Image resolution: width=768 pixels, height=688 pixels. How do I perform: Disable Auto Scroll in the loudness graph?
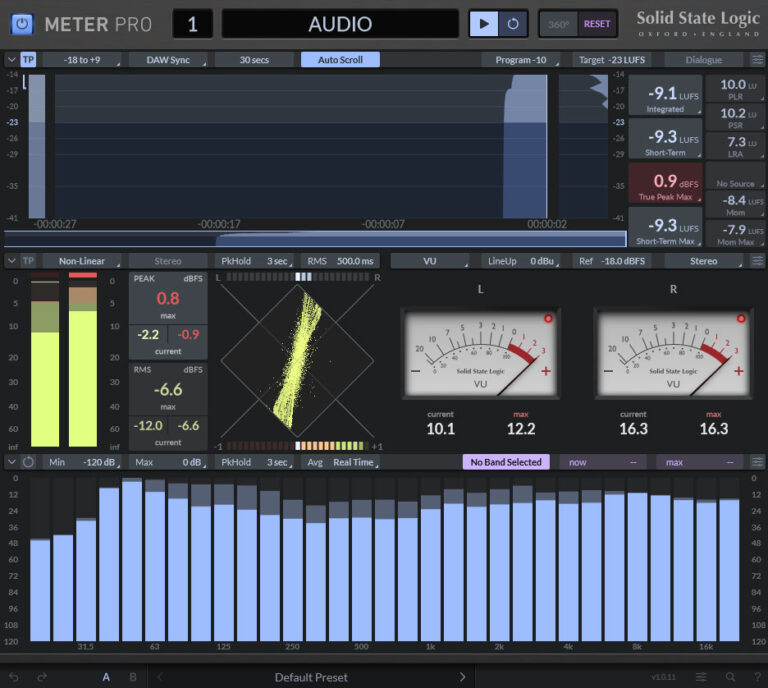pos(340,60)
